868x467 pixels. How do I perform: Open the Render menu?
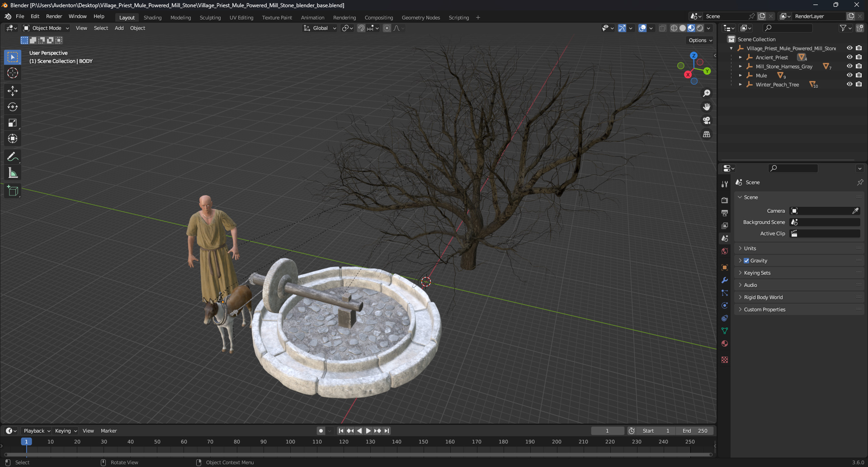click(x=54, y=16)
